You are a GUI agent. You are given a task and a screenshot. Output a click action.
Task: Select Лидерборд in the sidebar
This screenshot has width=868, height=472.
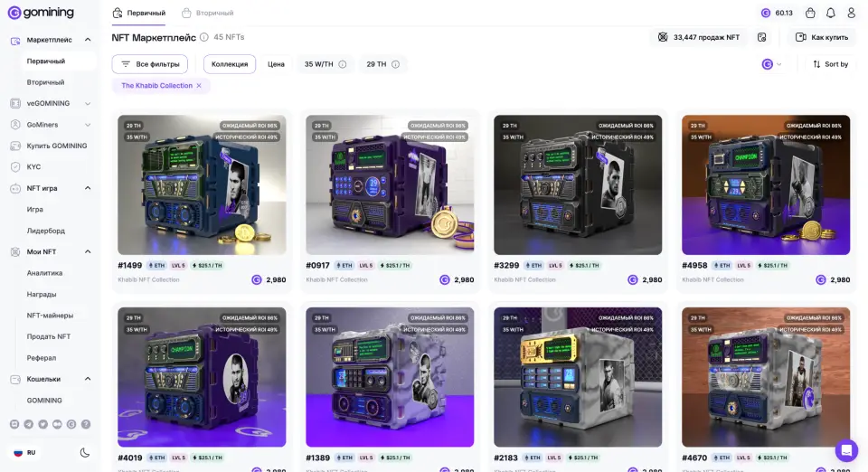pos(46,231)
